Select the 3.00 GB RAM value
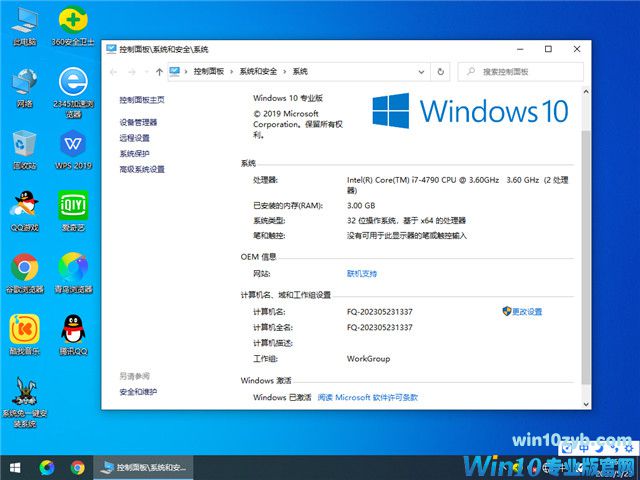This screenshot has height=480, width=640. [x=361, y=205]
